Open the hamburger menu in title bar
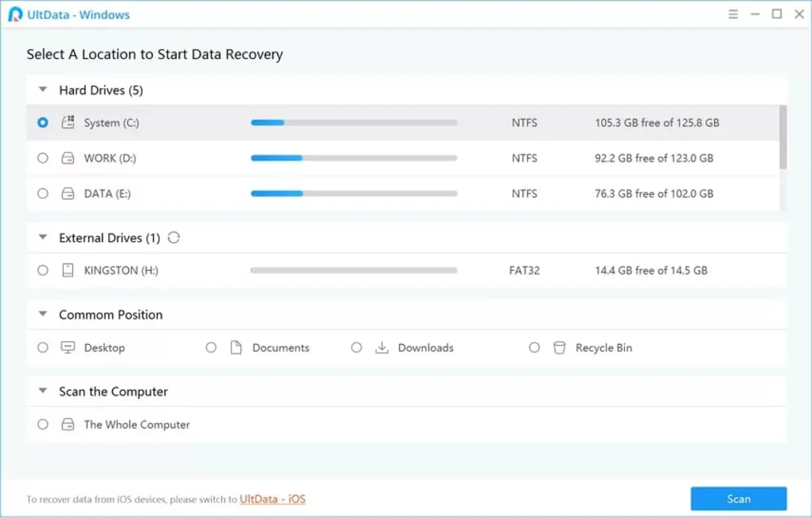Image resolution: width=812 pixels, height=517 pixels. [733, 14]
